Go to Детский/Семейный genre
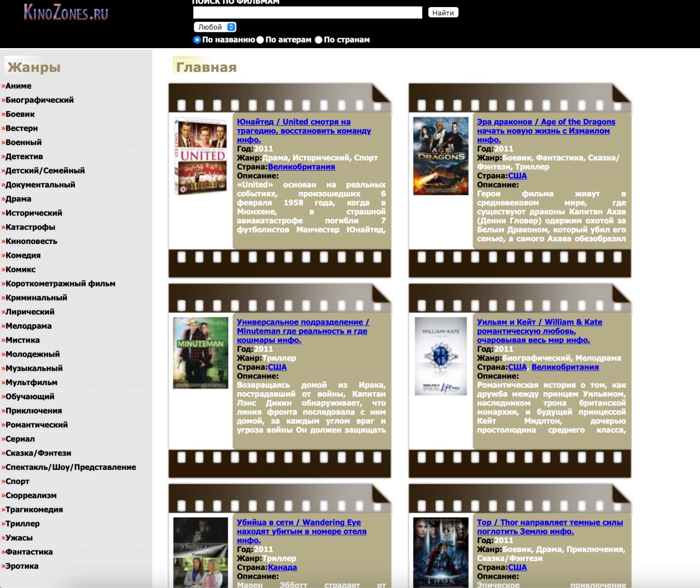The width and height of the screenshot is (700, 588). tap(45, 171)
